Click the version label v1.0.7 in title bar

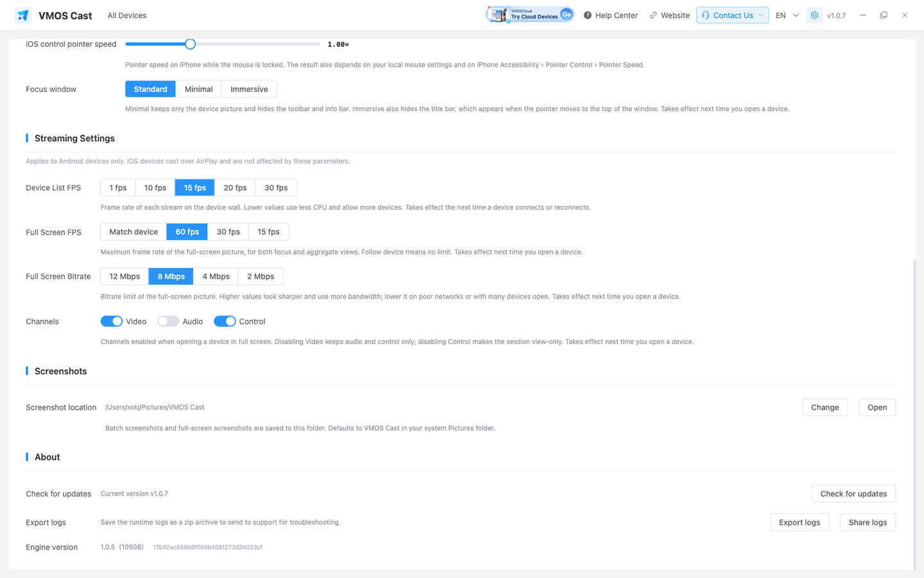pyautogui.click(x=836, y=15)
